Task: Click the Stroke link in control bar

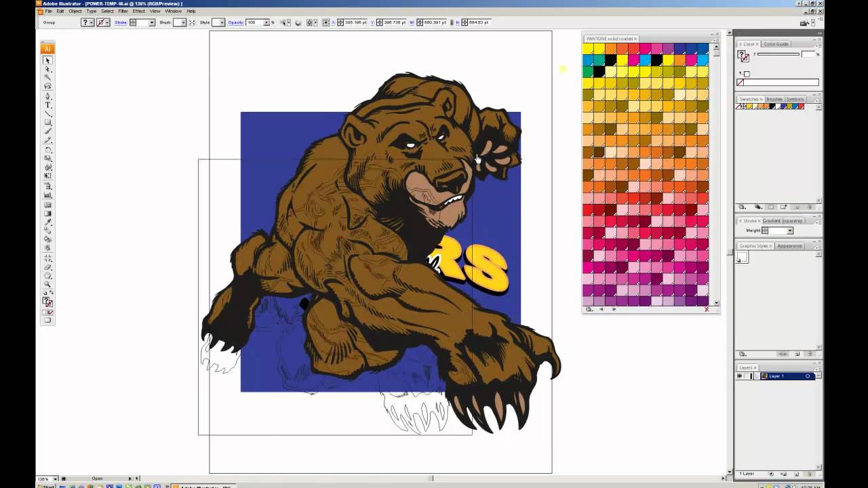Action: click(121, 22)
